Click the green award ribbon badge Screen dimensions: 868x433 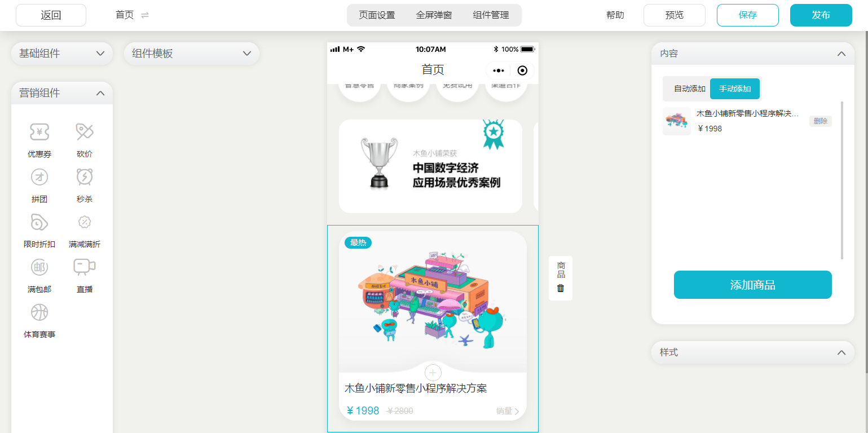point(494,134)
